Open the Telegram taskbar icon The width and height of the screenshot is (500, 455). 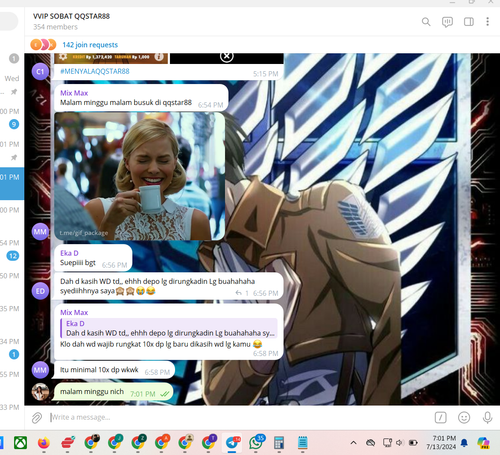coord(232,443)
